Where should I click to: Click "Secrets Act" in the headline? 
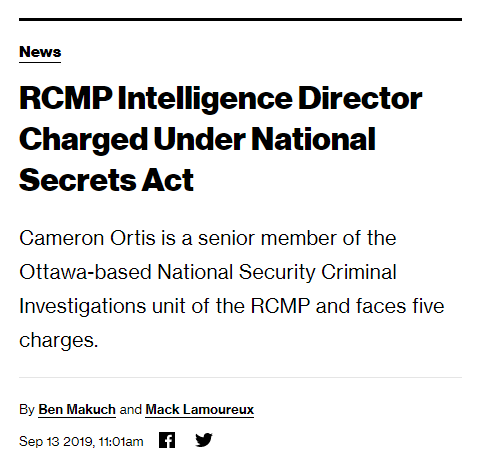(x=106, y=180)
